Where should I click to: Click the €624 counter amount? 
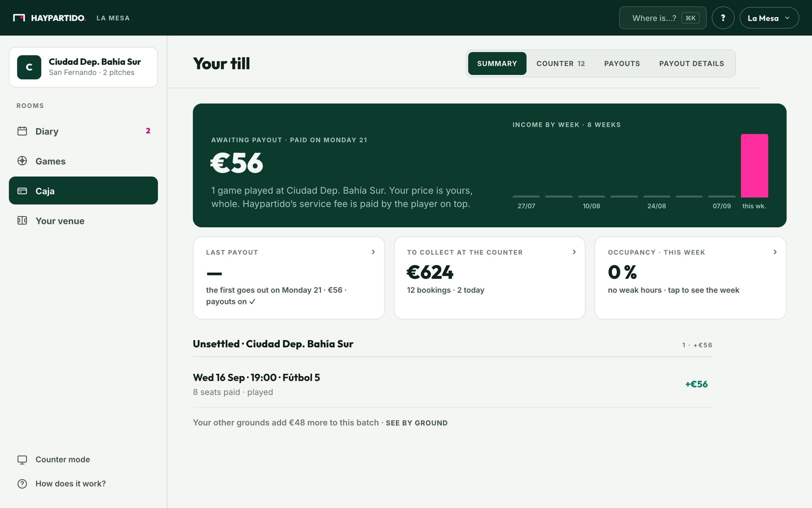pos(430,272)
